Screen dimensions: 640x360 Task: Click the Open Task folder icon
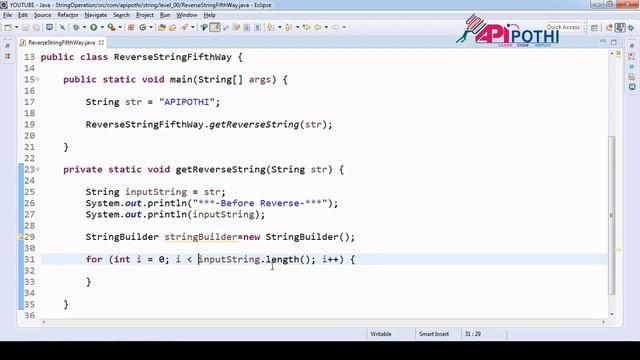173,27
